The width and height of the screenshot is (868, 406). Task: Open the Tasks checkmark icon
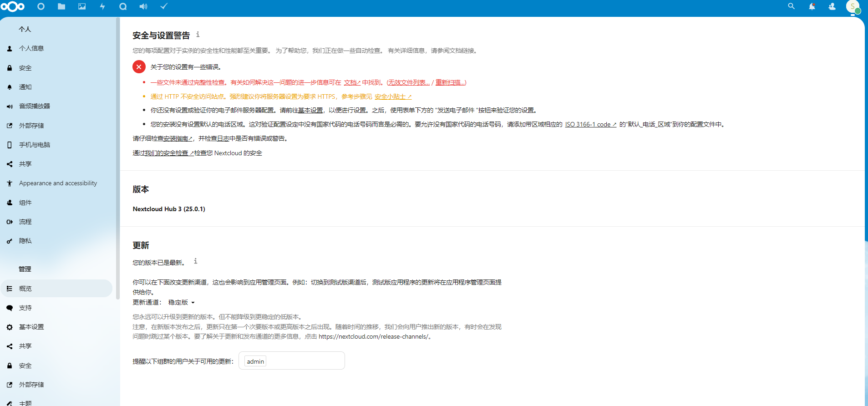164,6
